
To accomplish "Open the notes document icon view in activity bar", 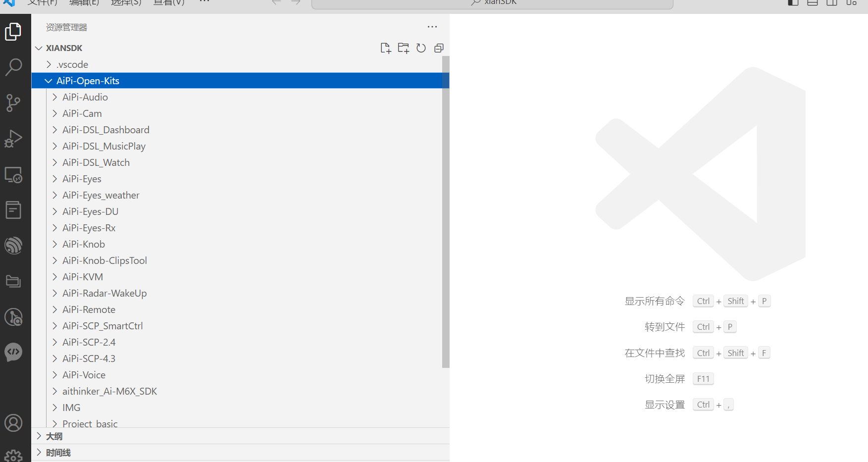I will (13, 210).
